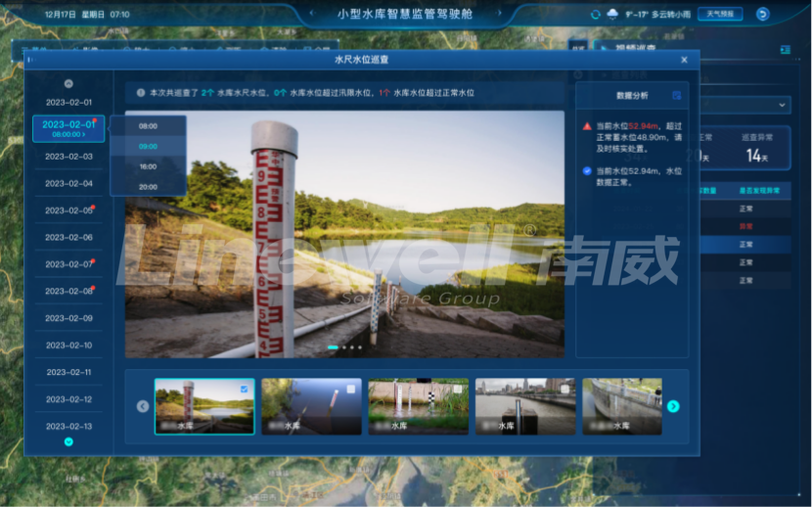Viewport: 812px width, 507px height.
Task: Select date 2023-02-10 in list
Action: pyautogui.click(x=68, y=346)
